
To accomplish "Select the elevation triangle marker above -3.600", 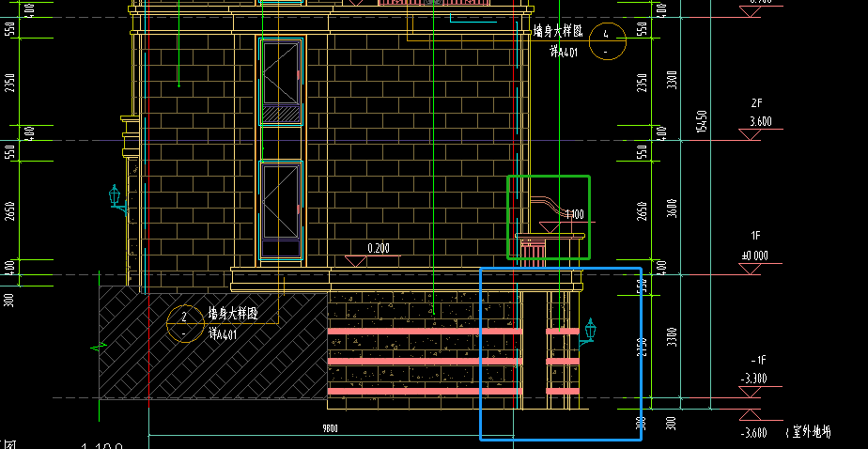I will (x=750, y=415).
